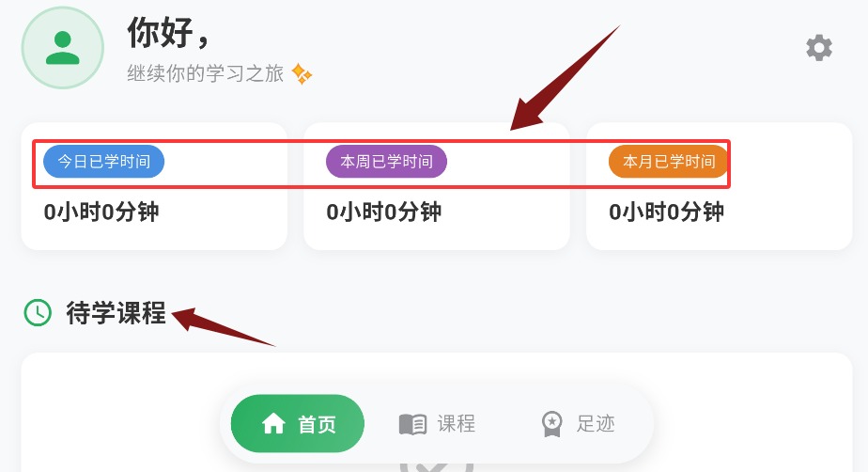
Task: Open the 课程 tab label
Action: pos(456,424)
